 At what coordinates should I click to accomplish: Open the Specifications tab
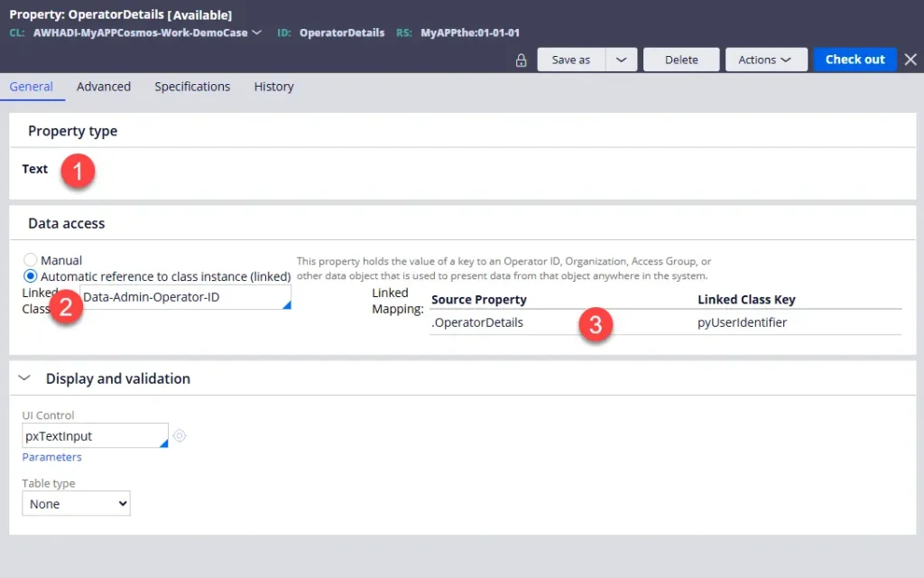click(193, 87)
